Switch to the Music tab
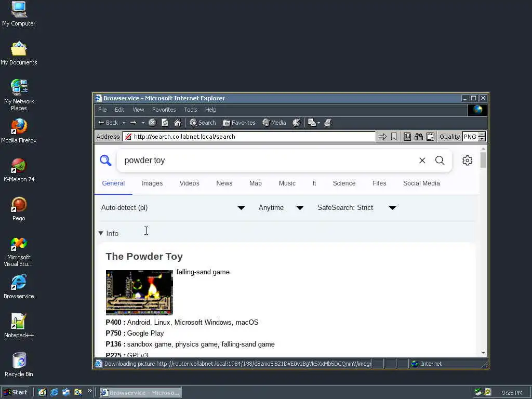The height and width of the screenshot is (399, 532). coord(287,183)
